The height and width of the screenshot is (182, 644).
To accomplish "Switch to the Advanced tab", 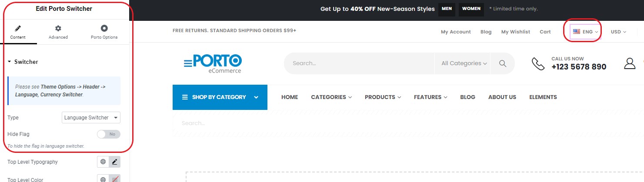I will pyautogui.click(x=58, y=32).
